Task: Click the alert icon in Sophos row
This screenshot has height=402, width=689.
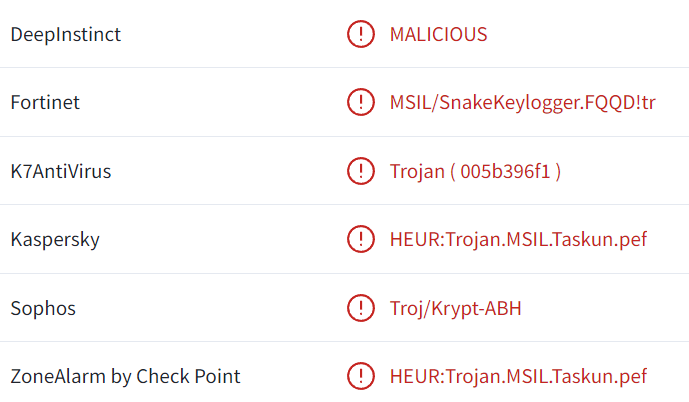Action: [x=360, y=308]
